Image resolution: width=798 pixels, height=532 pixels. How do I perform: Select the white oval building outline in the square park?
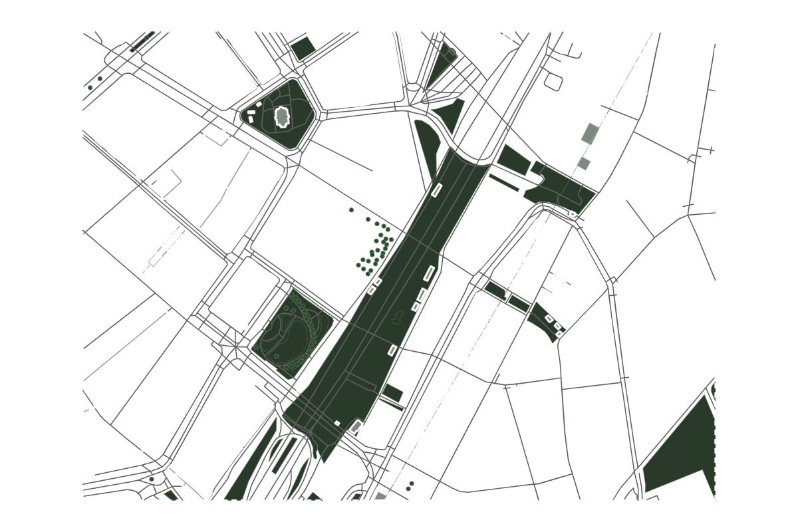pos(283,118)
